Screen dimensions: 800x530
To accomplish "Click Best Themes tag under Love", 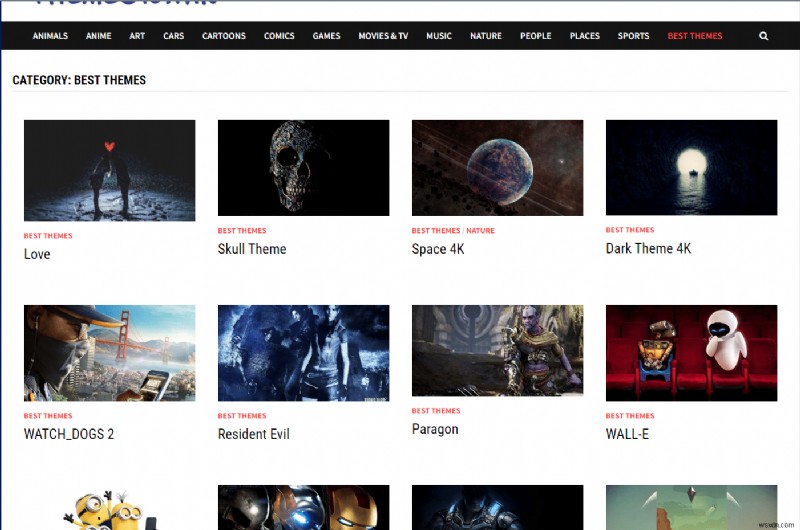I will pos(48,236).
